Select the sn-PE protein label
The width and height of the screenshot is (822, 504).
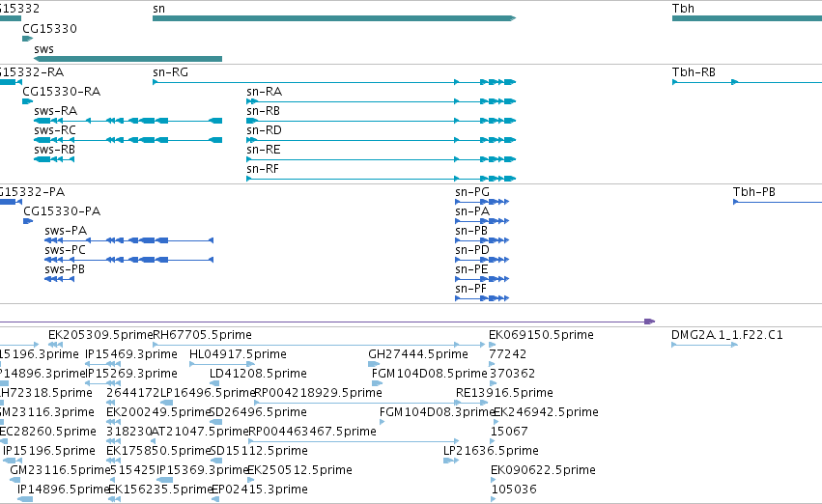tap(471, 269)
